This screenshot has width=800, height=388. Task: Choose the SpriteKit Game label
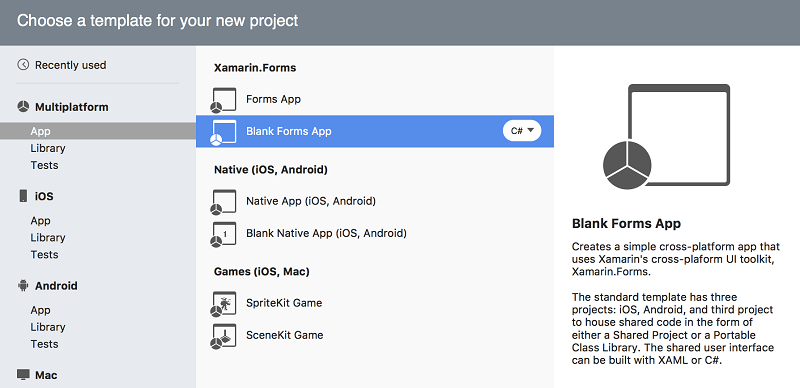coord(284,303)
